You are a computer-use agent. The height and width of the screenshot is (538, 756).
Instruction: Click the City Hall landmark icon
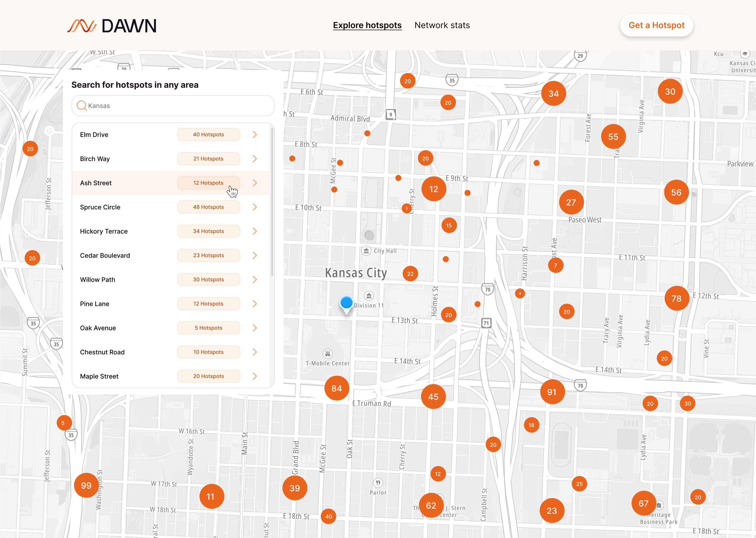(x=366, y=251)
